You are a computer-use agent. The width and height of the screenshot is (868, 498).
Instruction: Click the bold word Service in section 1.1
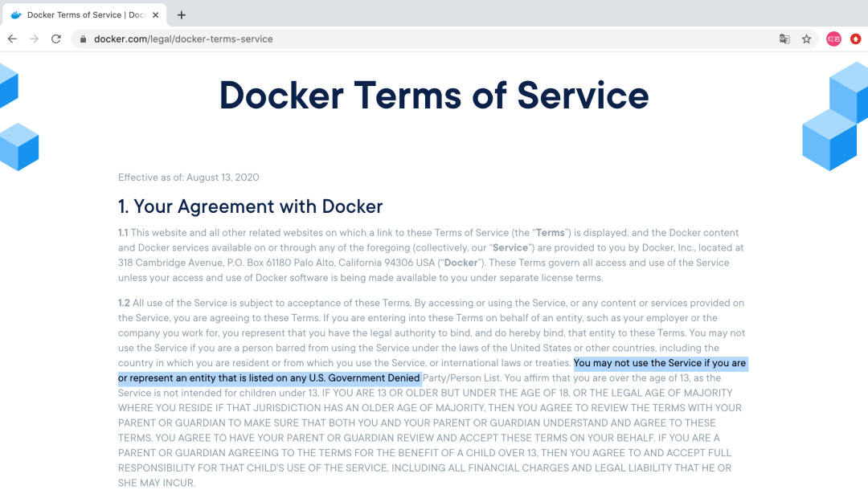510,248
